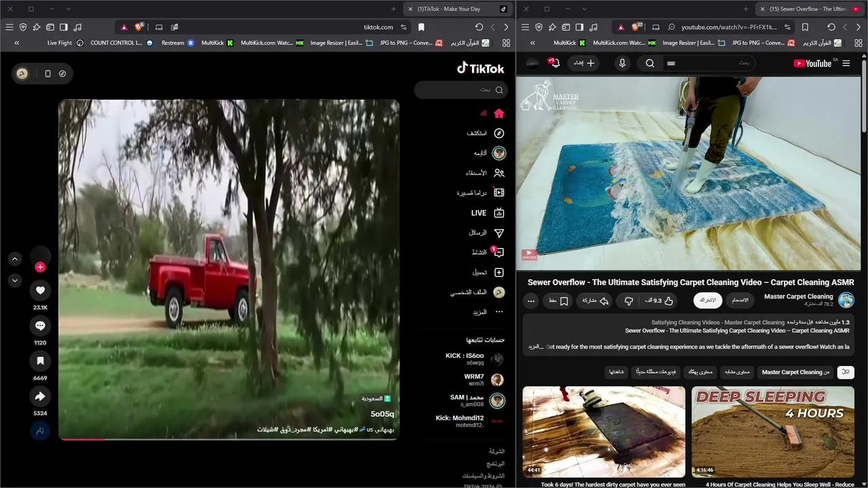Open the Brave menu in the TikTok window
Screen dimensions: 868x488
9,27
